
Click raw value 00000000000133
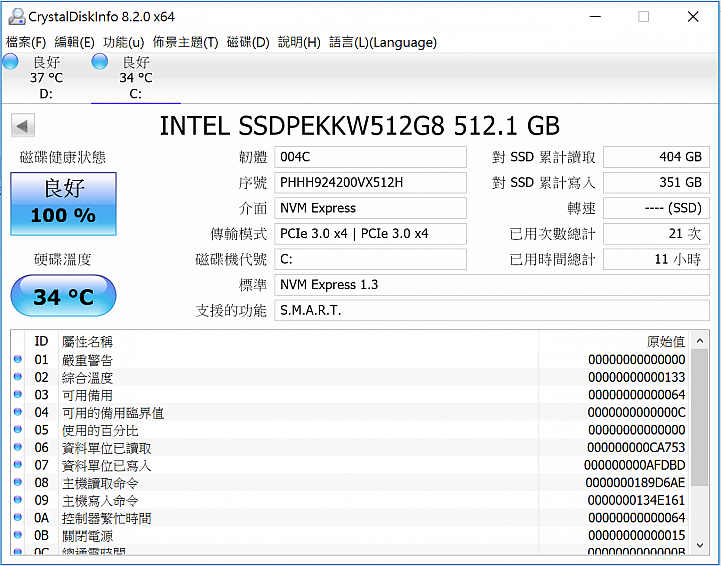(636, 377)
